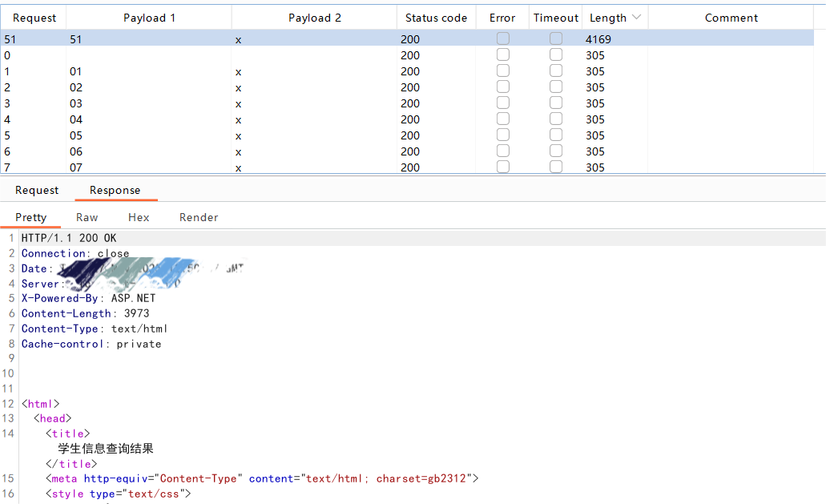826x504 pixels.
Task: Toggle Timeout checkbox in request 51 row
Action: pyautogui.click(x=556, y=38)
